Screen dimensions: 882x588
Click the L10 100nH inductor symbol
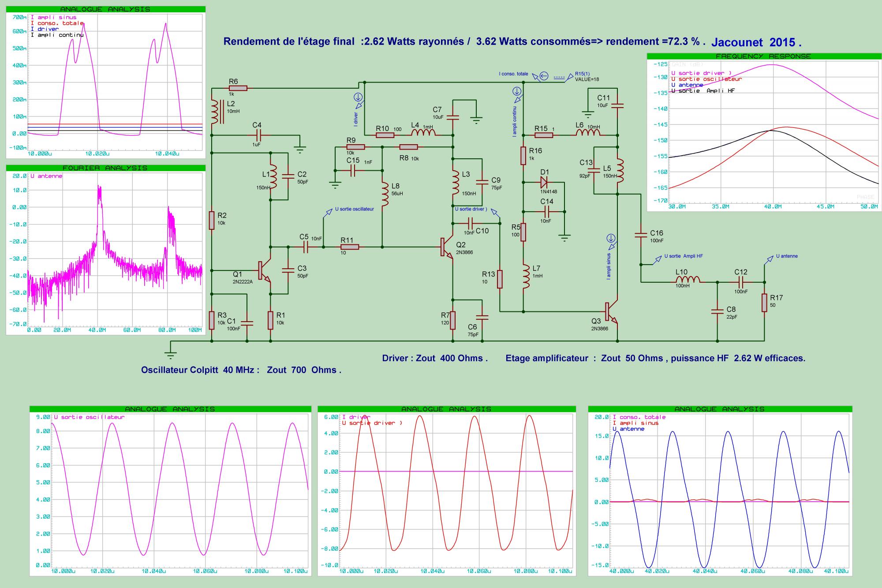(687, 280)
